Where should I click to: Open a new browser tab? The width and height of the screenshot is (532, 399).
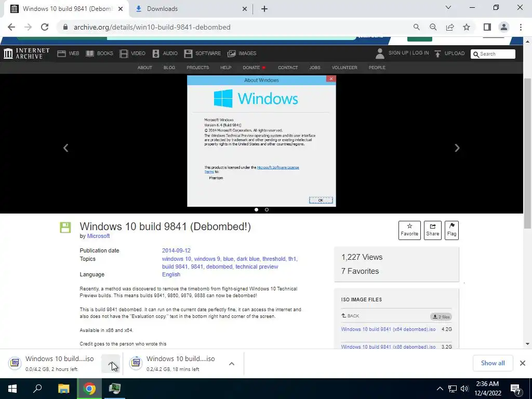click(x=264, y=9)
